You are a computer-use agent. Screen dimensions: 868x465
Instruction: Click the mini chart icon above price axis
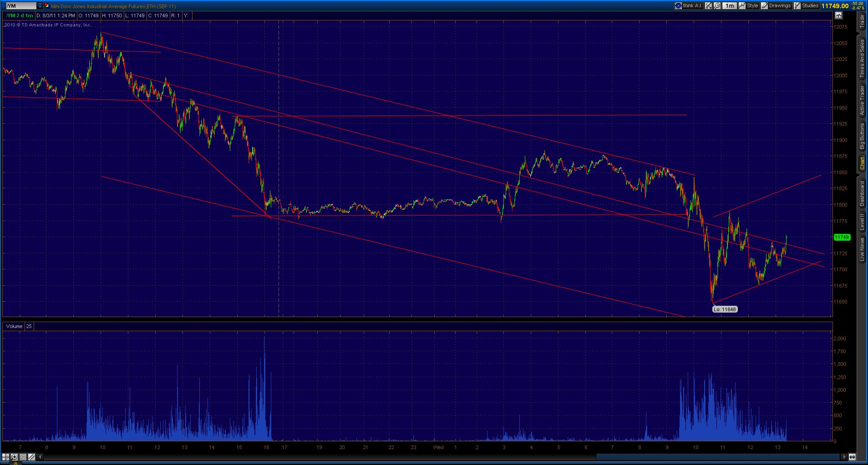(838, 15)
